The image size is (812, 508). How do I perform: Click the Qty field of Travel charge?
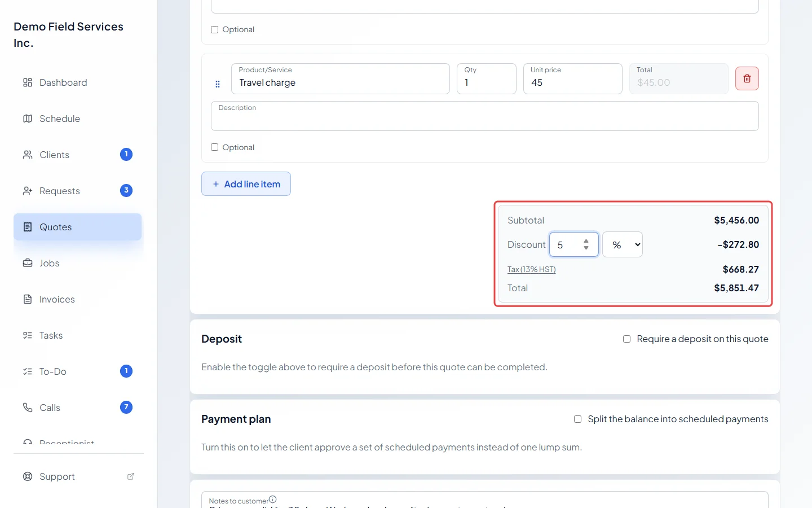pos(487,78)
